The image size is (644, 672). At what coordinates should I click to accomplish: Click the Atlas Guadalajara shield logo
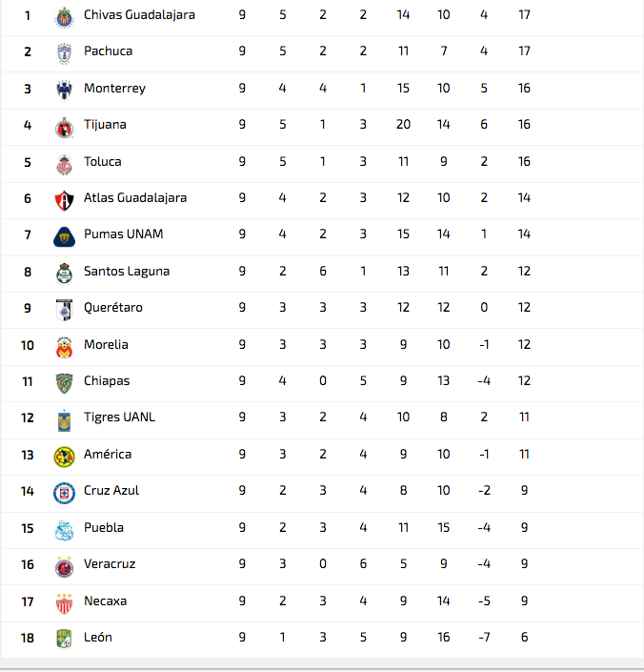tap(64, 200)
